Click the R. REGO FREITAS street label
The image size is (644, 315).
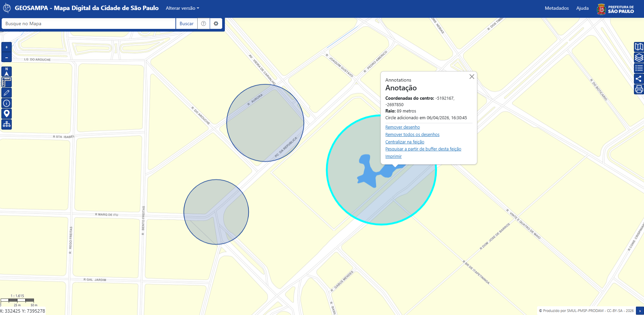[71, 240]
